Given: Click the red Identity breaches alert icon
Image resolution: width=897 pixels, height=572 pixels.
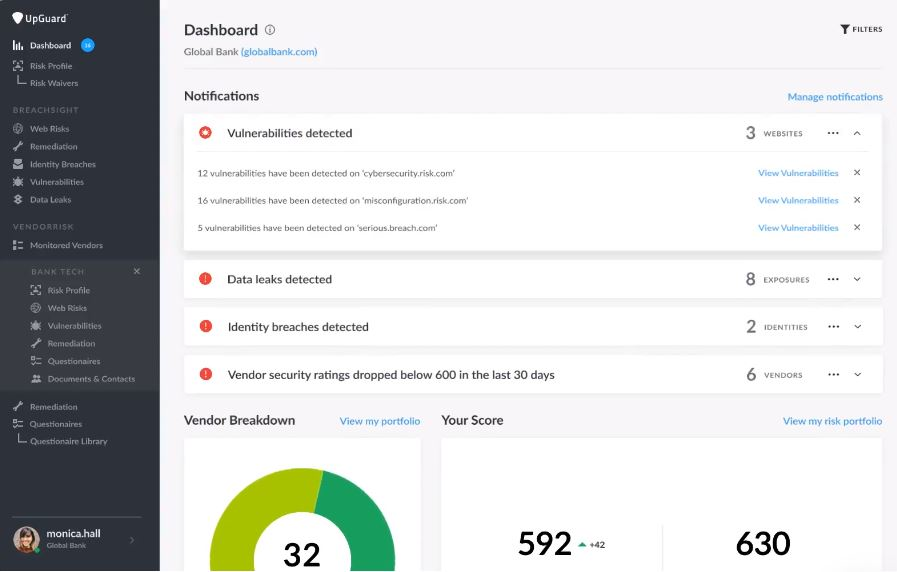Looking at the screenshot, I should pos(205,326).
